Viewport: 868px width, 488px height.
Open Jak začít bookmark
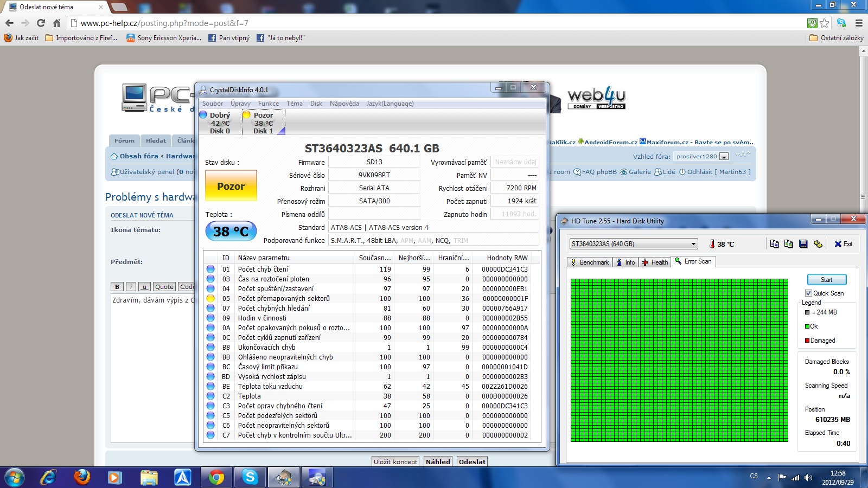click(21, 38)
